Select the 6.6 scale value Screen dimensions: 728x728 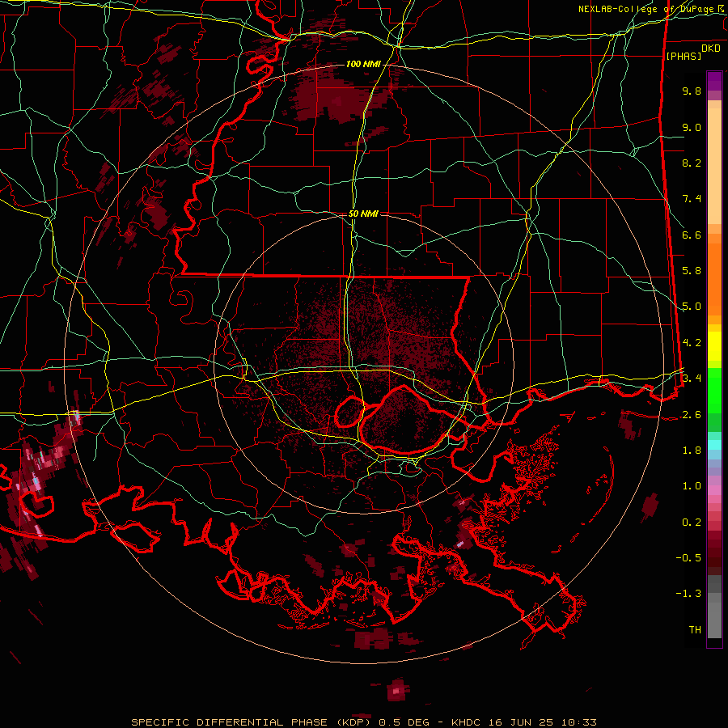point(692,235)
